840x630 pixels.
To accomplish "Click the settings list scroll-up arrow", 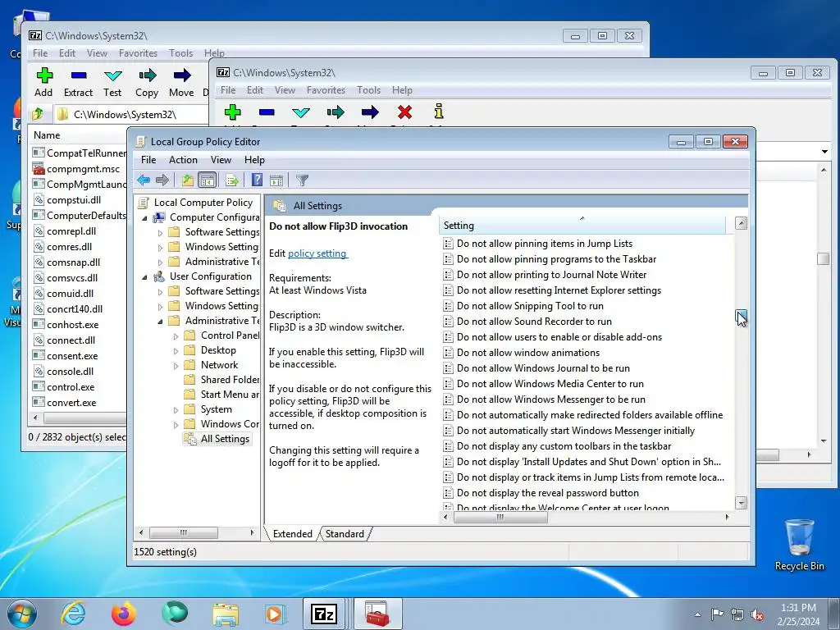I will [741, 223].
